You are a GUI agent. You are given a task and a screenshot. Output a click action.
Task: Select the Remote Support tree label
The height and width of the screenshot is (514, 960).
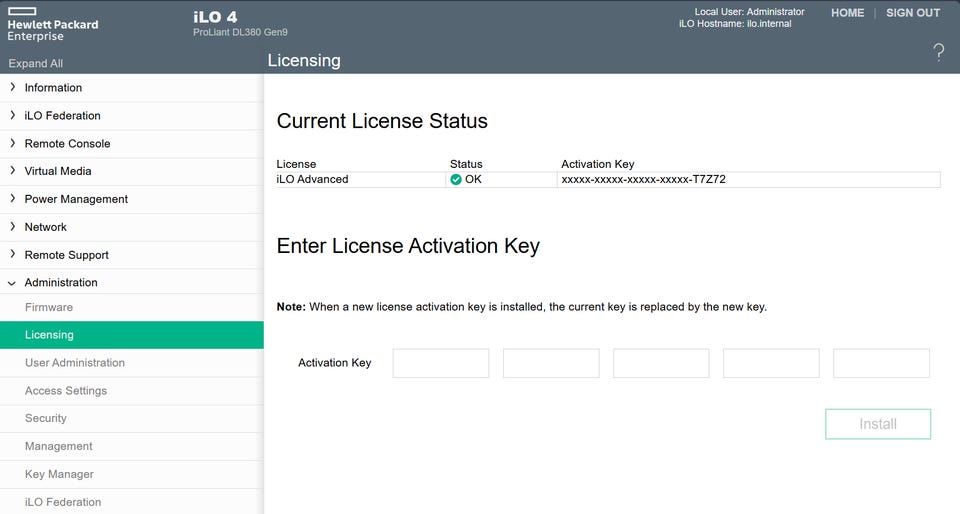click(66, 255)
